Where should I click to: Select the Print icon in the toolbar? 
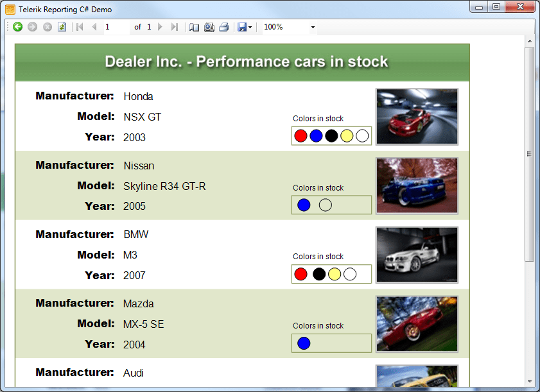point(223,27)
